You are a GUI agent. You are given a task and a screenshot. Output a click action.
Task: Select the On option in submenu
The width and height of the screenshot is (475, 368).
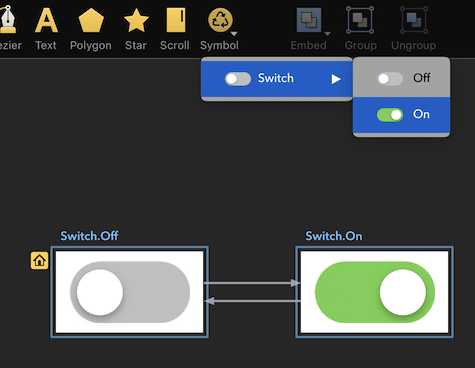pos(401,115)
